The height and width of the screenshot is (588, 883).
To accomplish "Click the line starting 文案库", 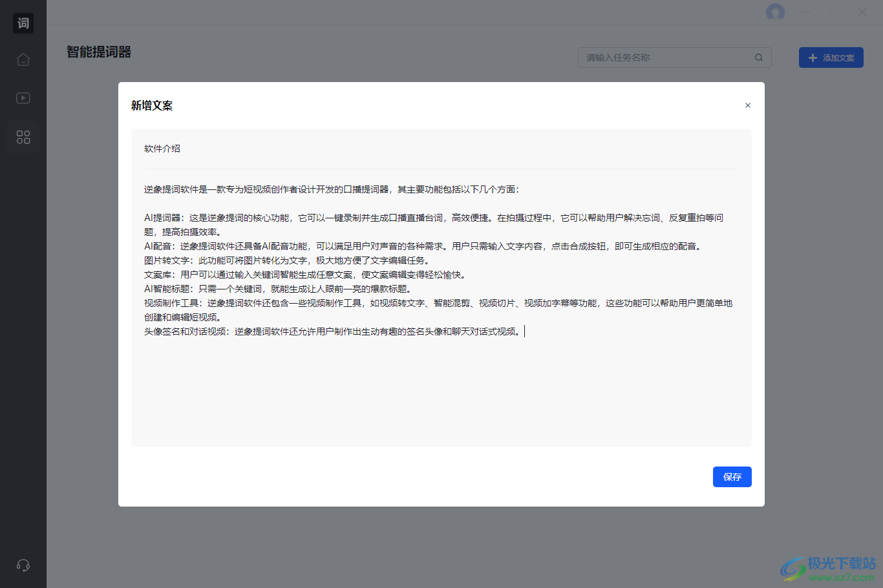I will [x=306, y=275].
